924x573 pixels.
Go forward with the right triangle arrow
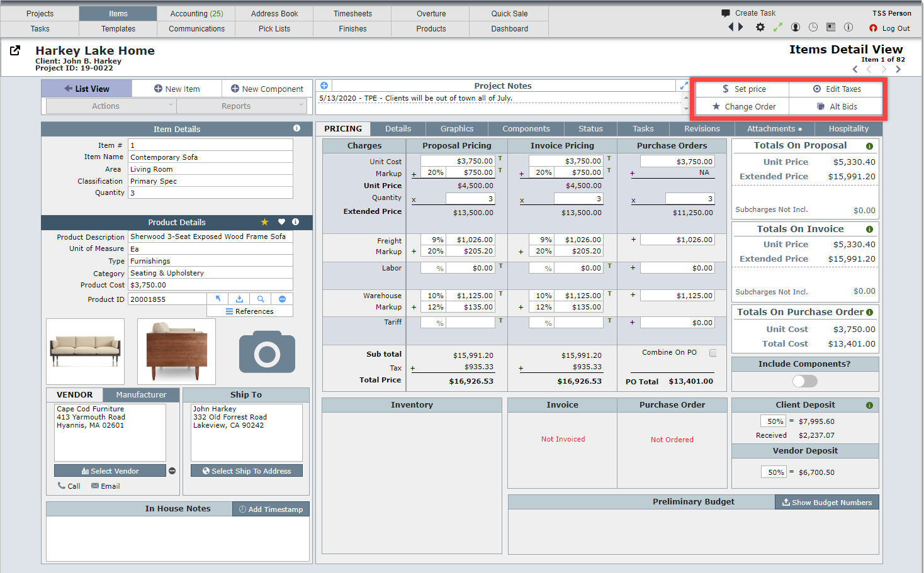coord(741,27)
